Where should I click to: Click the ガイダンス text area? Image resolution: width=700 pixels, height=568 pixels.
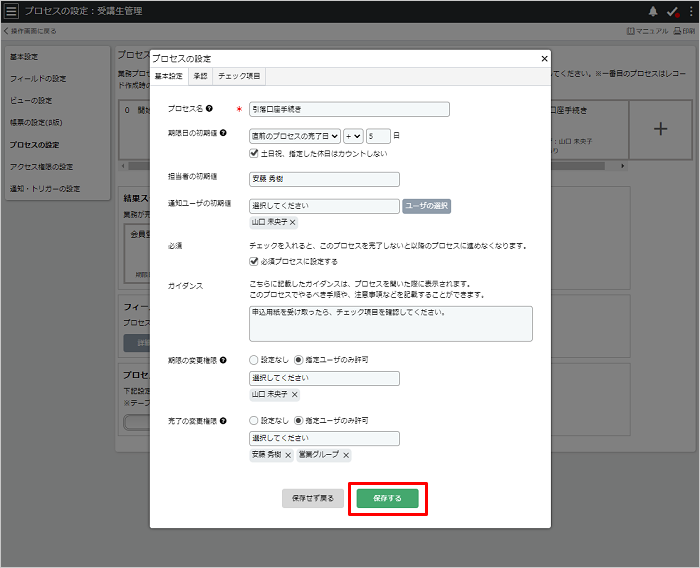coord(391,324)
